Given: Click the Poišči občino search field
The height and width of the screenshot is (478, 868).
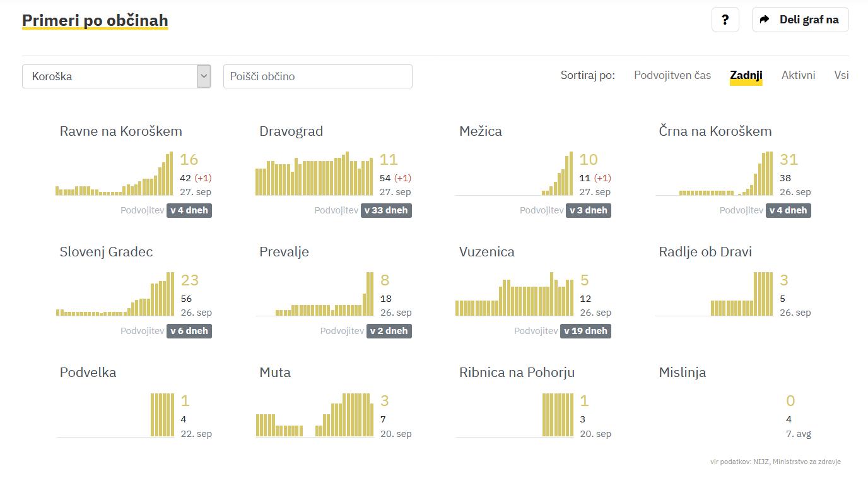Looking at the screenshot, I should 317,76.
